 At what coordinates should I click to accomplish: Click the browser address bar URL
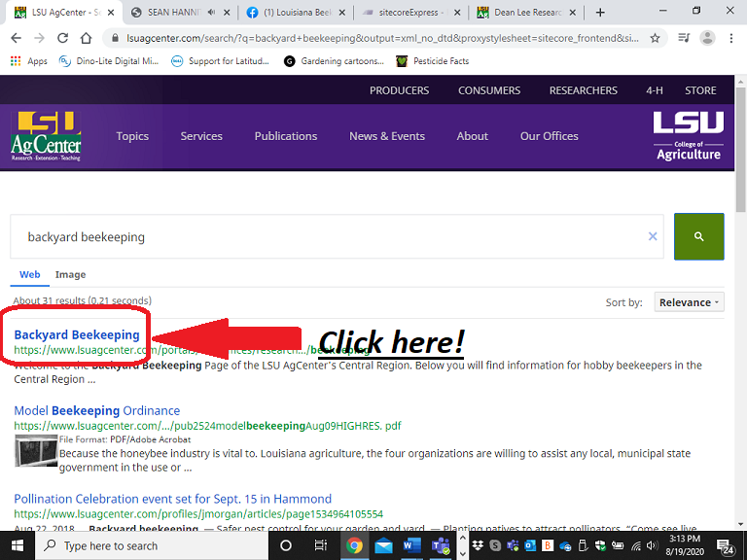(382, 38)
